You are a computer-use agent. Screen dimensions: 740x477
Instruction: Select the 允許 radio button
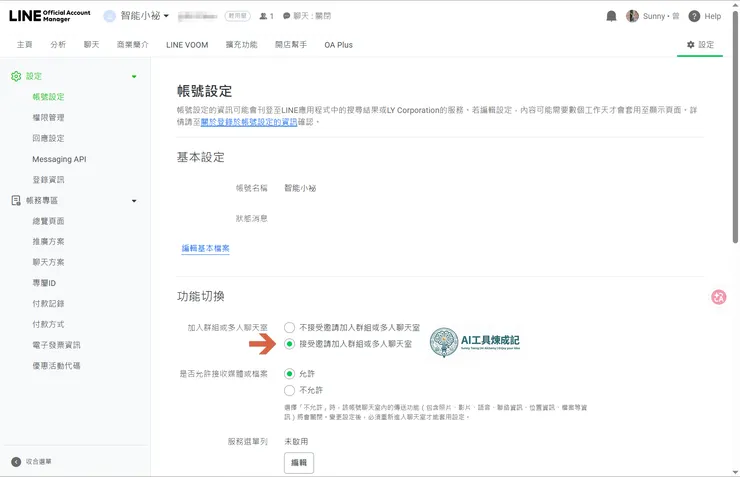(289, 374)
